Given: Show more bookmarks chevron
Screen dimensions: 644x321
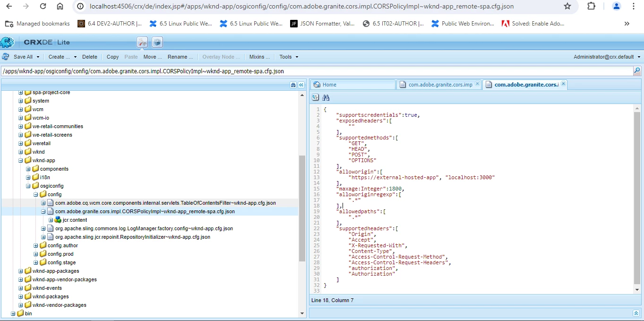Looking at the screenshot, I should (627, 23).
